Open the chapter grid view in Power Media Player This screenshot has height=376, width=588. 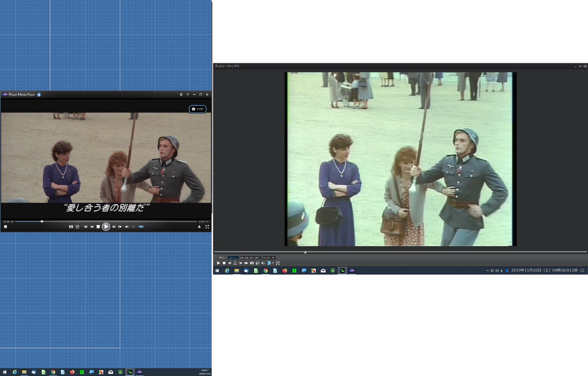78,227
